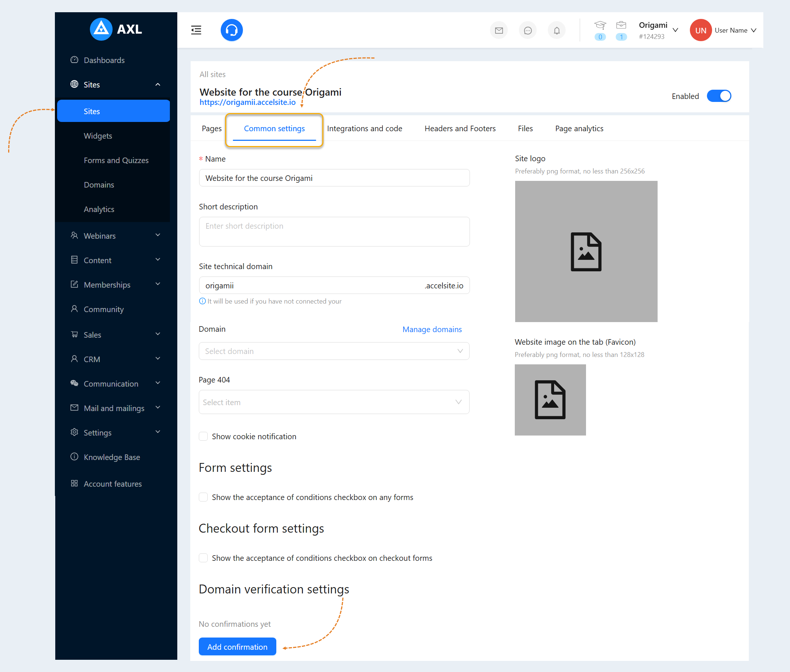Viewport: 790px width, 672px height.
Task: Click the Settings gear icon
Action: [74, 432]
